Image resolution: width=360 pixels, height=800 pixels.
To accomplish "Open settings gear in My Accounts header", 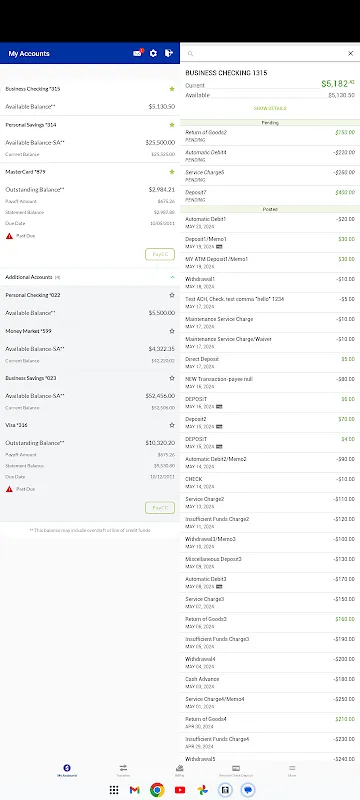I will (x=153, y=54).
